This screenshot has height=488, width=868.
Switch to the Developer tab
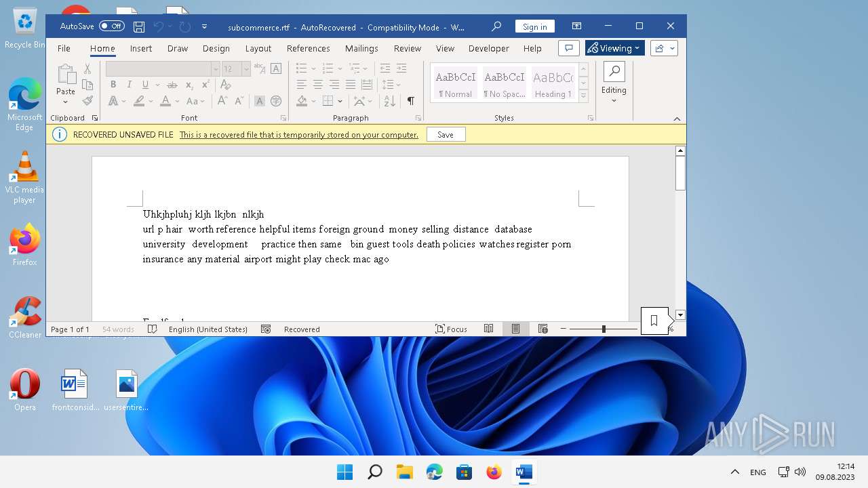click(489, 48)
